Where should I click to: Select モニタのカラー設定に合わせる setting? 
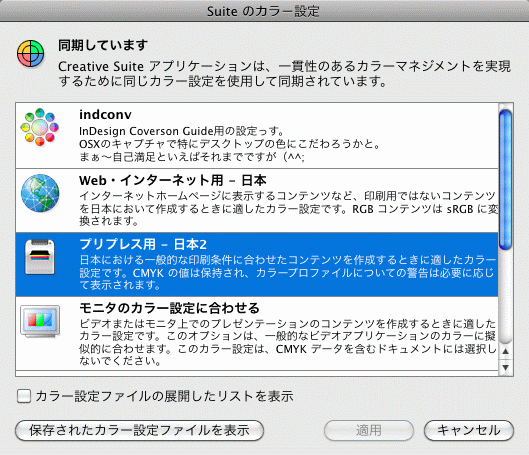[257, 333]
